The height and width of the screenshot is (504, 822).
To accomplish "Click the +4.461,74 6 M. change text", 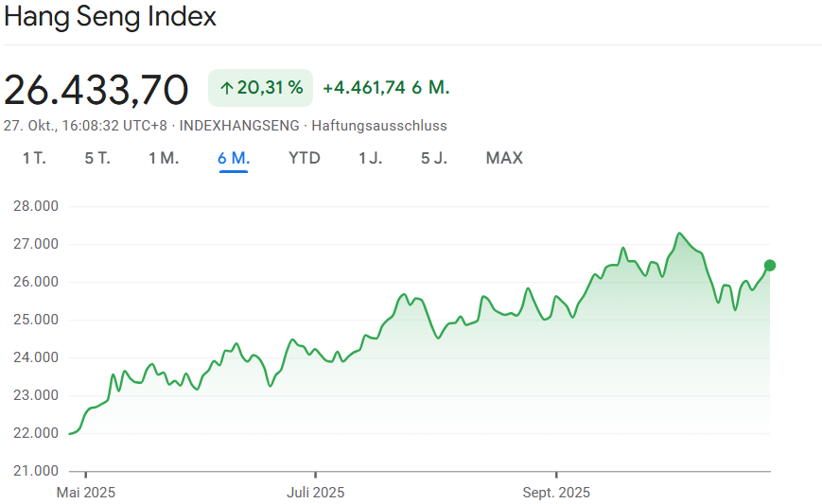I will tap(386, 88).
